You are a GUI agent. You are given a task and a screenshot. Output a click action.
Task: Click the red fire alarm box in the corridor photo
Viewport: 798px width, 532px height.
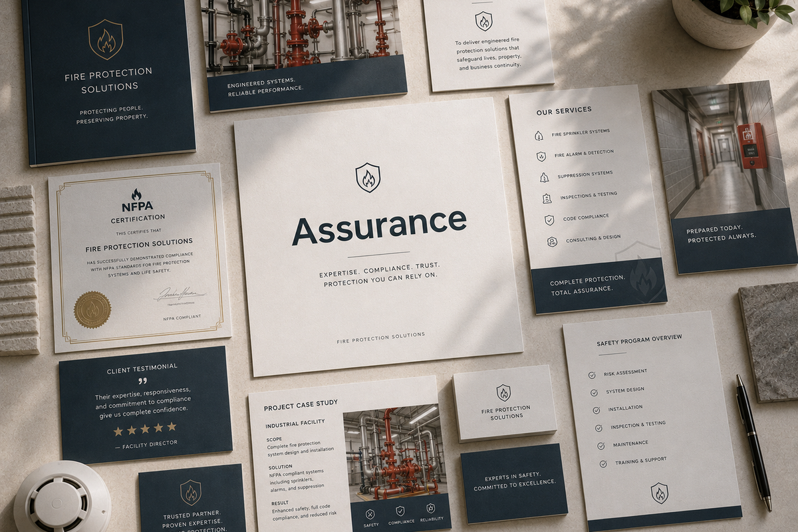752,146
